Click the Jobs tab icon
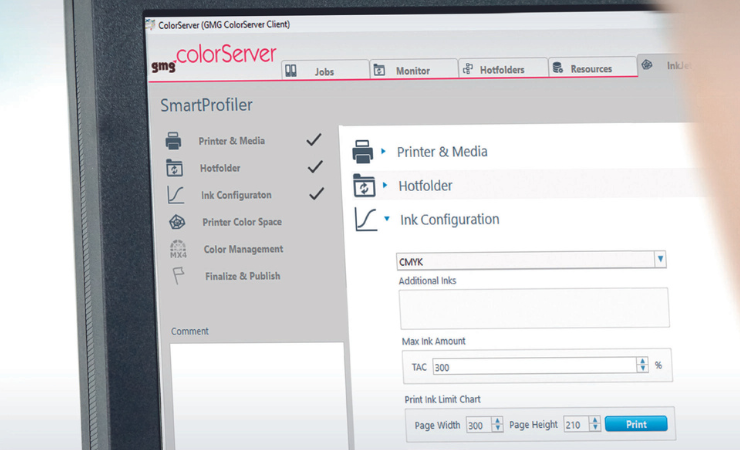740x450 pixels. 291,71
